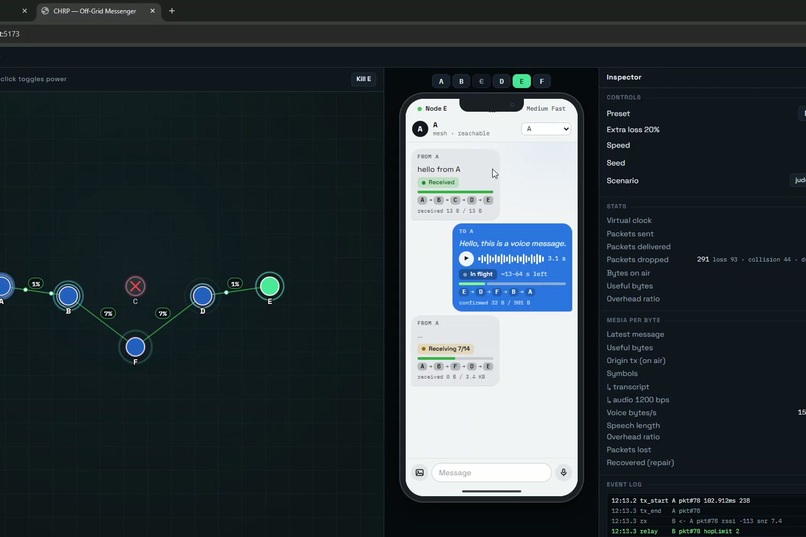The width and height of the screenshot is (806, 537).
Task: Click the 'Packets dropped' stat row
Action: click(x=706, y=260)
